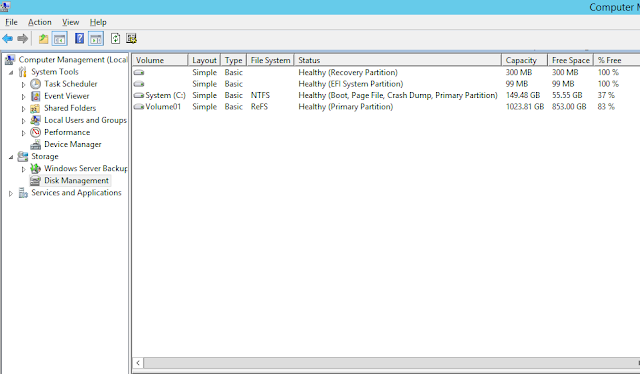Toggle the Show/Hide Console Tree toolbar icon
This screenshot has height=374, width=640.
tap(60, 39)
